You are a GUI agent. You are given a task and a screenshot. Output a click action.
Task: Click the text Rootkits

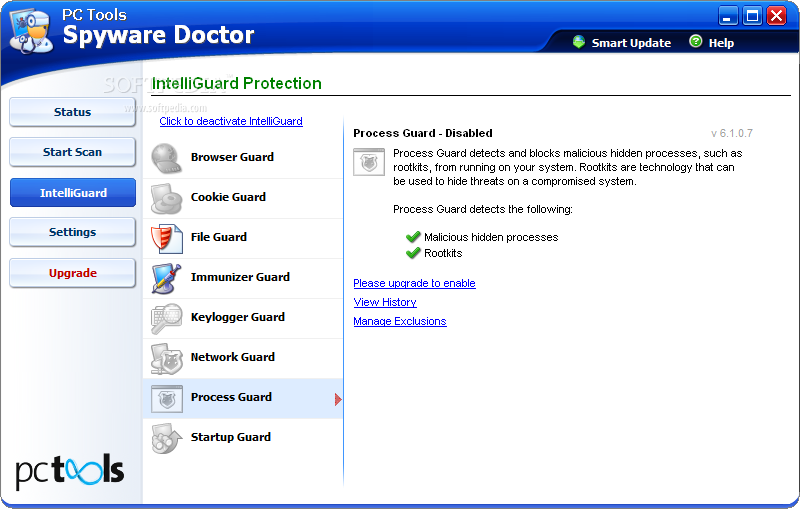(x=443, y=253)
